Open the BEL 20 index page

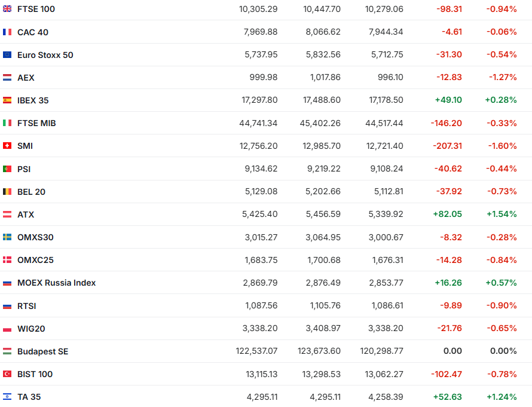[x=31, y=192]
